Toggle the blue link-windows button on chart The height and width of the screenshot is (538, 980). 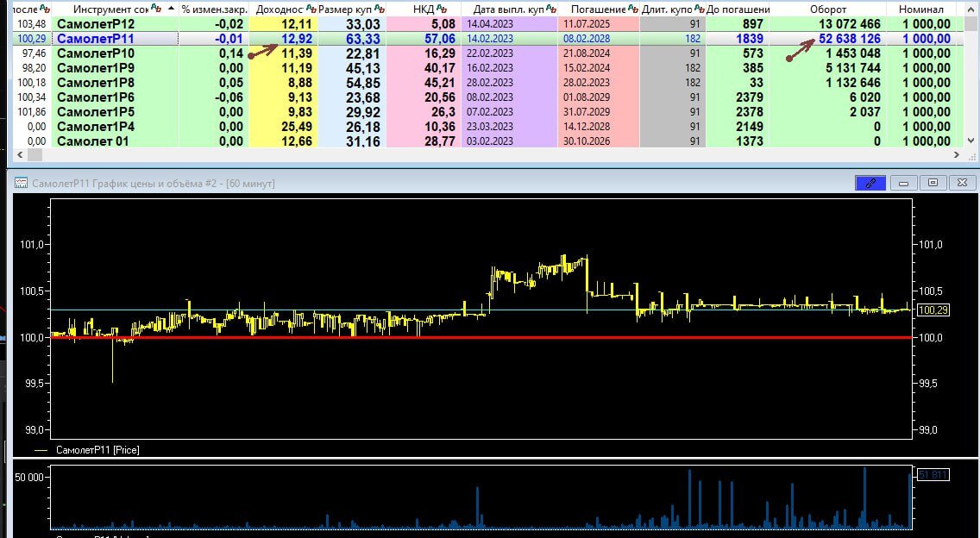click(x=870, y=183)
